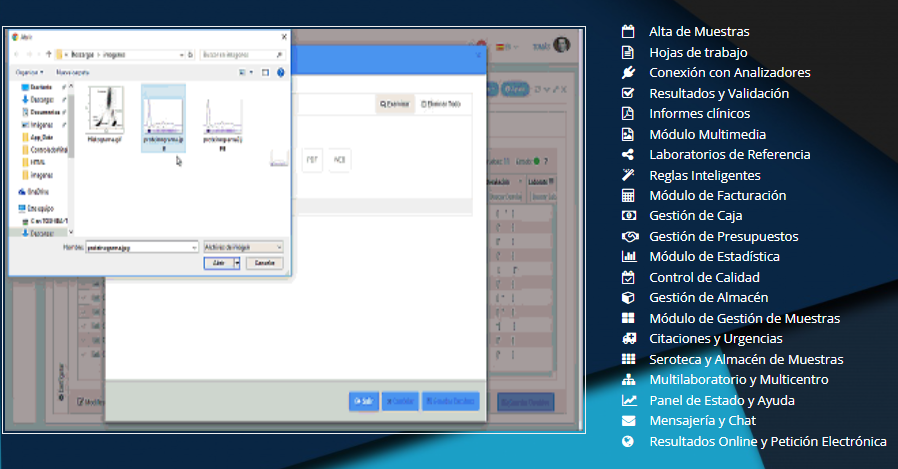Click the sidebar vertical scrollbar in the Abrir dialog
Viewport: 898px width, 469px height.
pyautogui.click(x=71, y=159)
